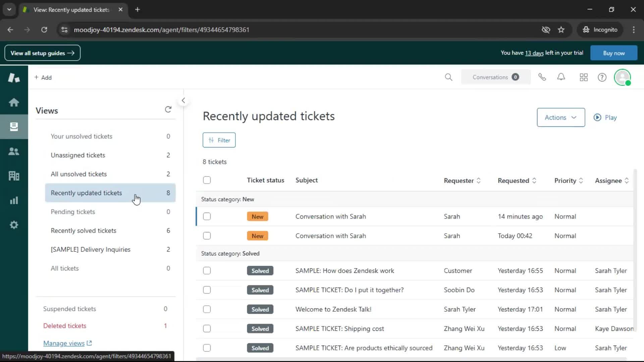
Task: Select All unsolved tickets view
Action: 110,174
